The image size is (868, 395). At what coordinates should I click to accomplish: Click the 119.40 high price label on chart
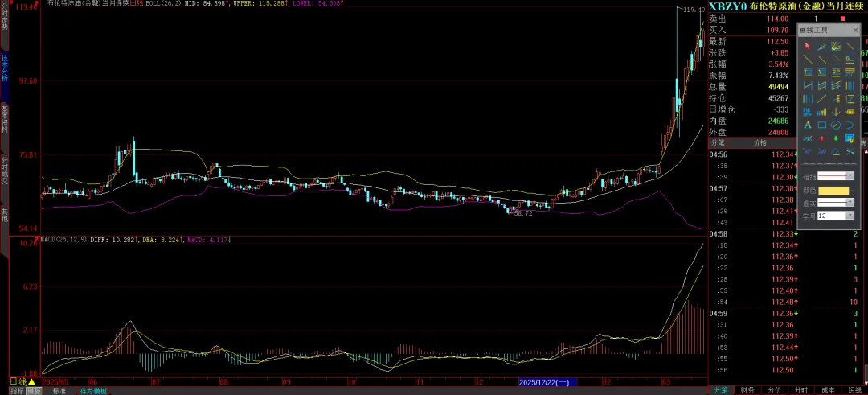point(694,10)
